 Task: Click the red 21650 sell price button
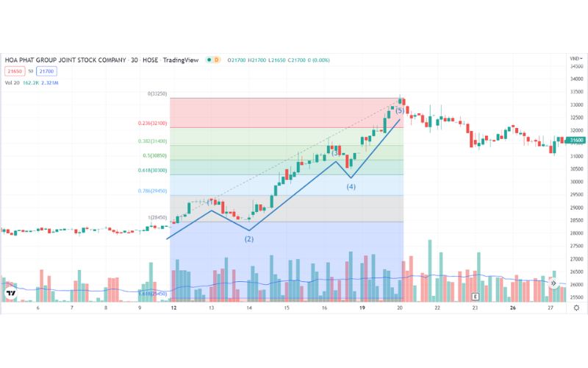click(15, 71)
